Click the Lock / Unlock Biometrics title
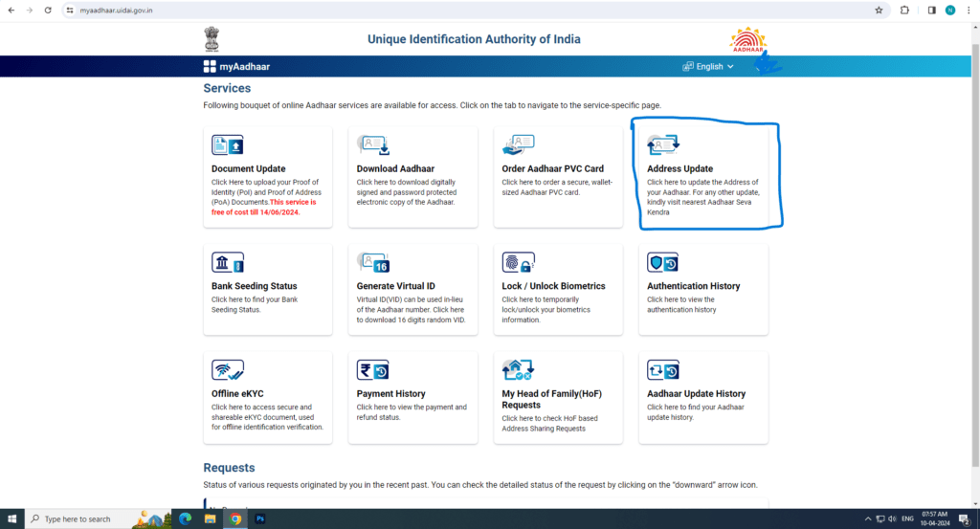 pos(554,286)
